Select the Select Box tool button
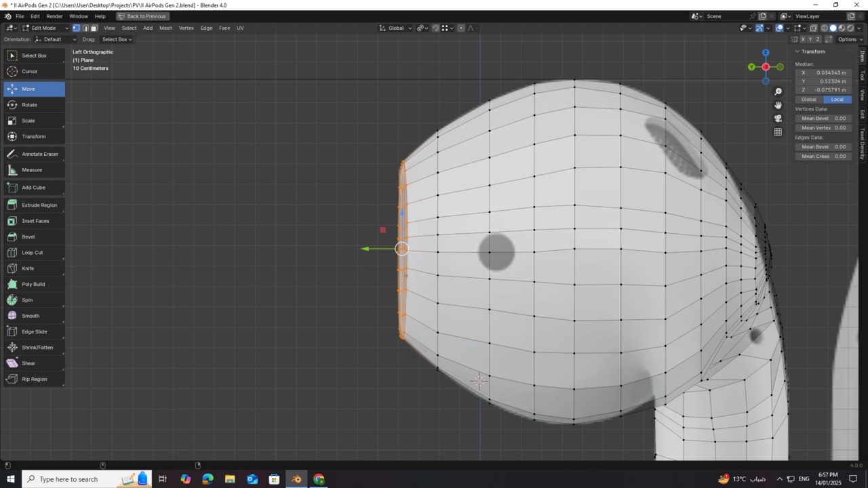Image resolution: width=868 pixels, height=488 pixels. [x=34, y=56]
